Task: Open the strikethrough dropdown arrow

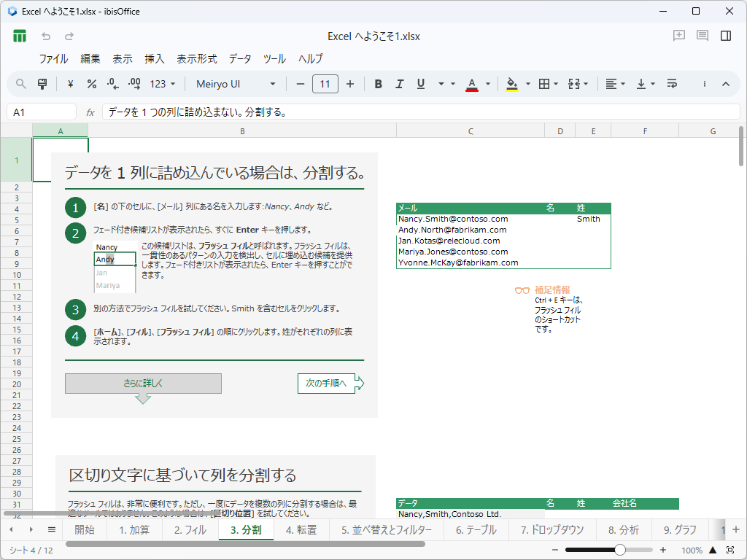Action: (x=453, y=84)
